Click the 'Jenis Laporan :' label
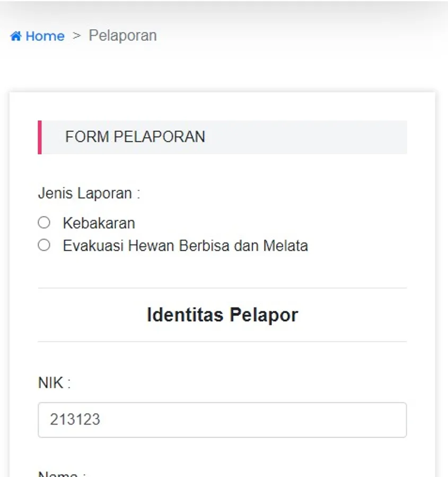 [x=89, y=193]
